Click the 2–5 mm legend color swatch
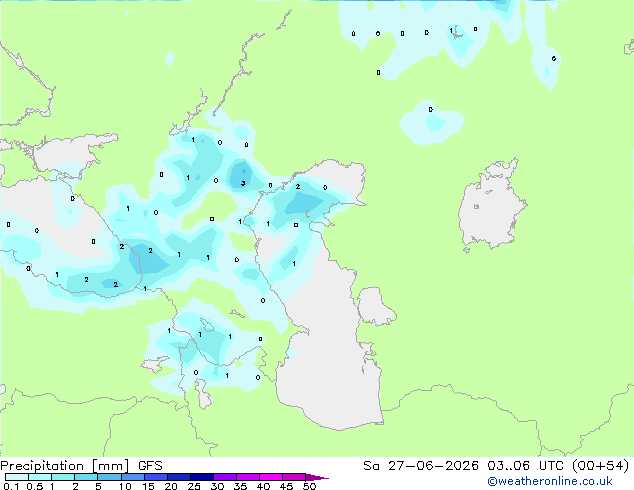 click(x=86, y=477)
